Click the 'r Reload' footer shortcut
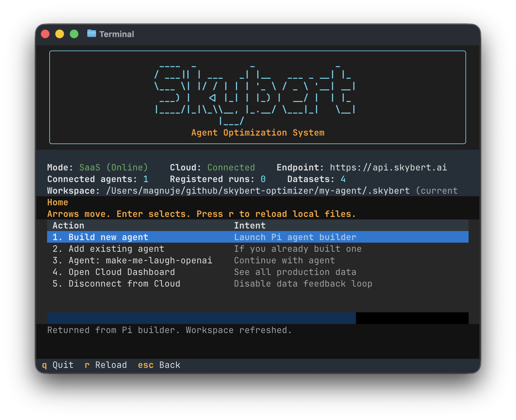This screenshot has height=420, width=516. pos(106,365)
